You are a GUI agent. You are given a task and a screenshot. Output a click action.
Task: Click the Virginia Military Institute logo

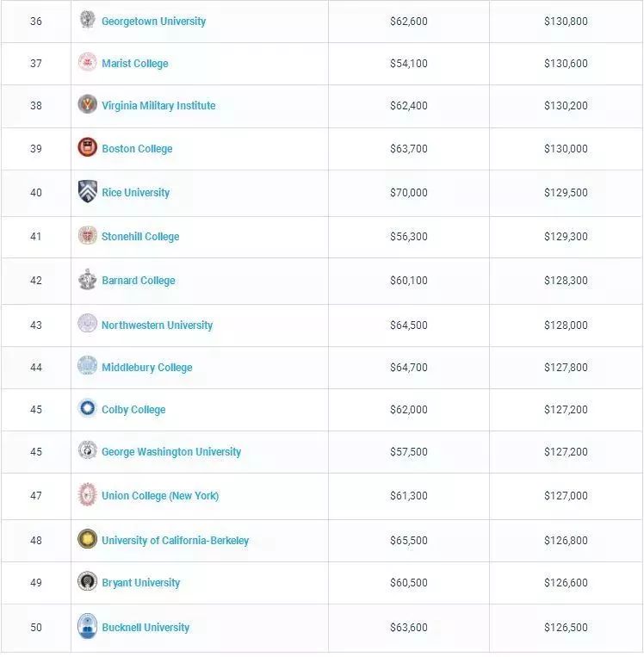pos(87,105)
